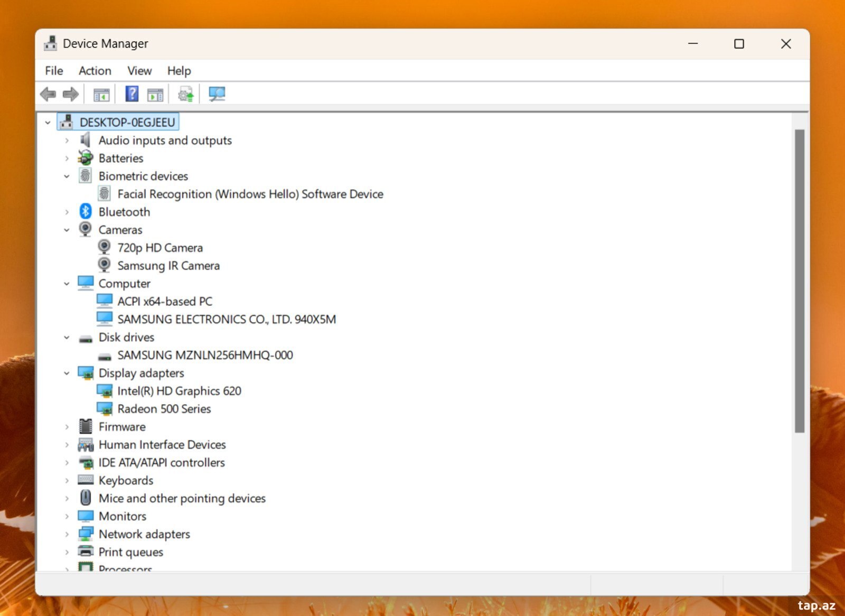Image resolution: width=845 pixels, height=616 pixels.
Task: Click the Mice and other pointing devices icon
Action: tap(86, 498)
